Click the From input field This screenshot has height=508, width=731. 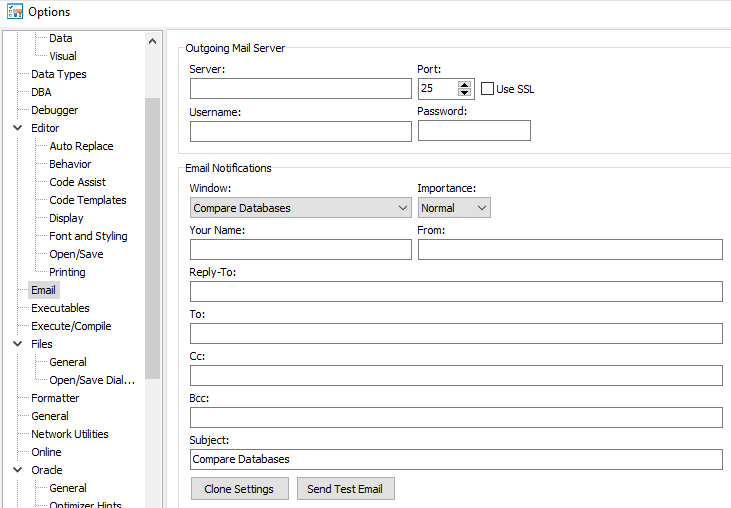(x=570, y=249)
